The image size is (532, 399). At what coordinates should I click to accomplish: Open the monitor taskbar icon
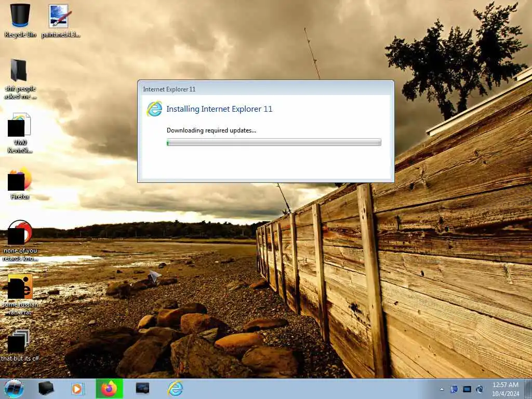(x=142, y=389)
